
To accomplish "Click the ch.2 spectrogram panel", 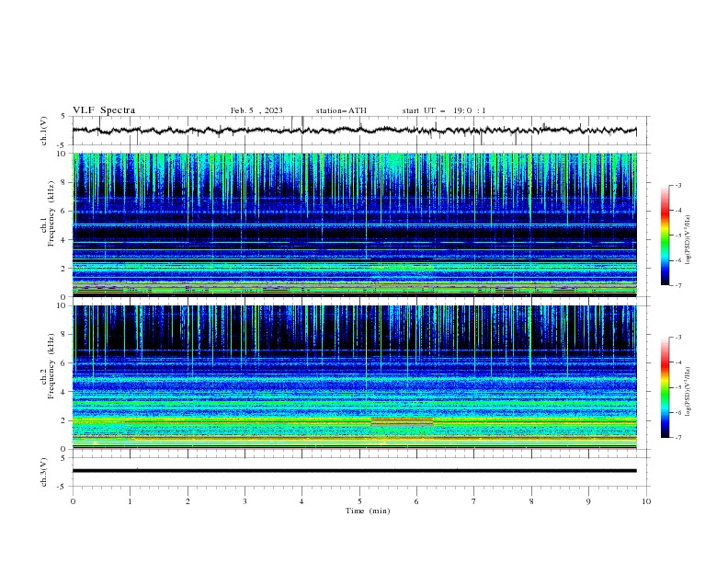I will click(354, 377).
